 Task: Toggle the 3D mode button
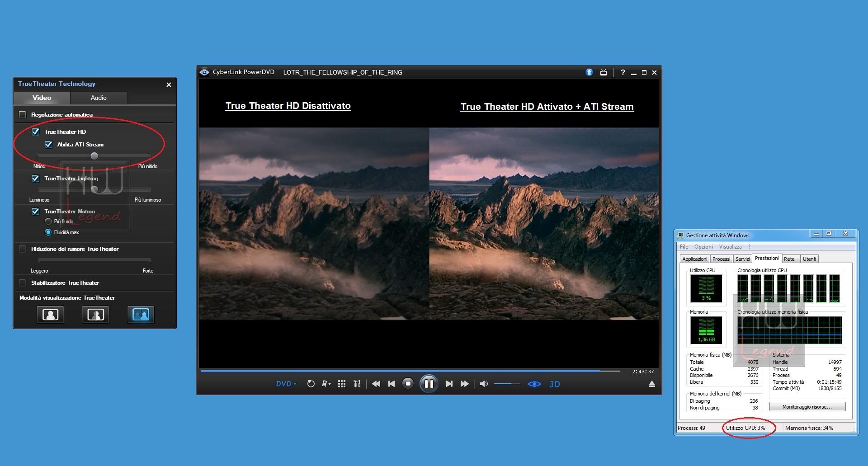pyautogui.click(x=555, y=384)
